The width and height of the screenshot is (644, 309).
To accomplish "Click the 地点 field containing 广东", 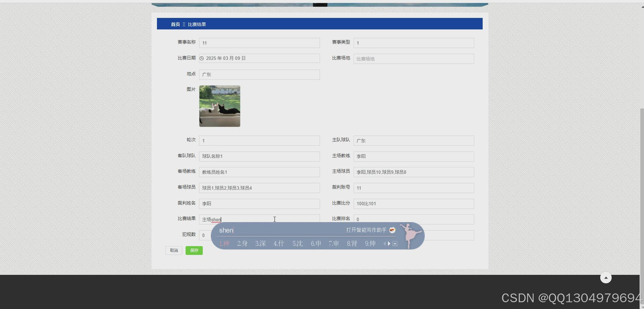I will point(259,75).
